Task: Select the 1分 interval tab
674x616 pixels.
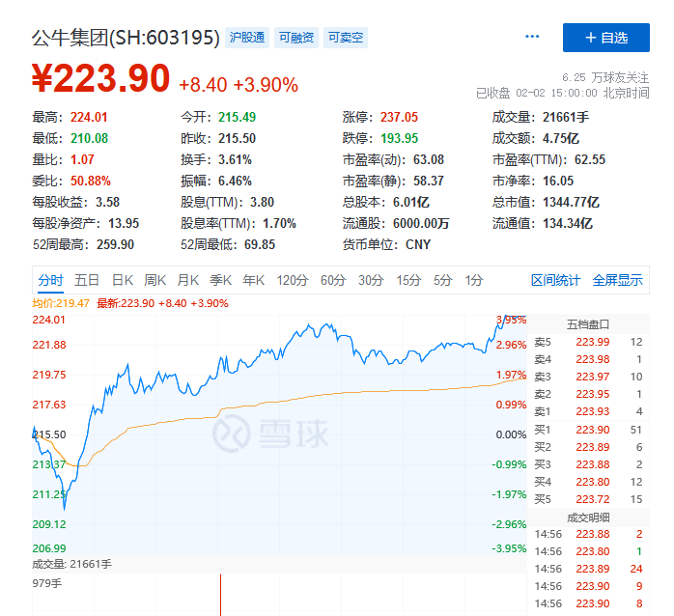Action: click(x=474, y=280)
